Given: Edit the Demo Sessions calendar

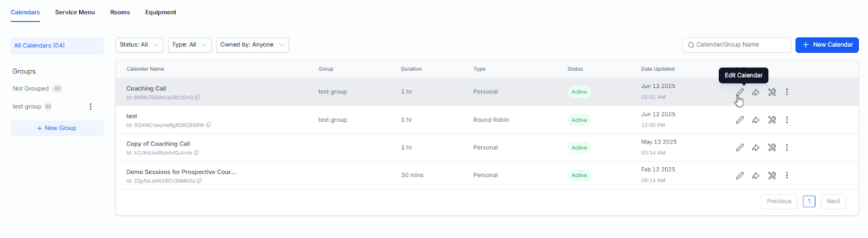Looking at the screenshot, I should click(x=739, y=176).
